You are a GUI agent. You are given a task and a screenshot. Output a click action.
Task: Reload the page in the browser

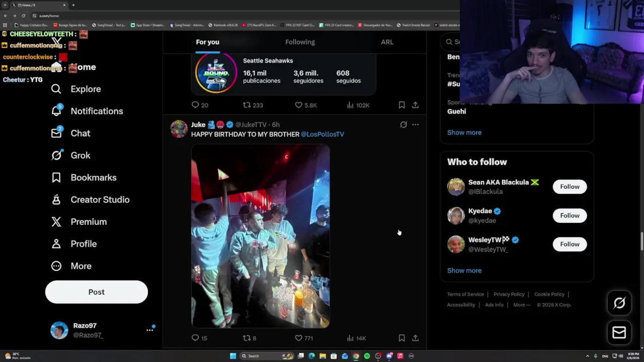pyautogui.click(x=23, y=16)
